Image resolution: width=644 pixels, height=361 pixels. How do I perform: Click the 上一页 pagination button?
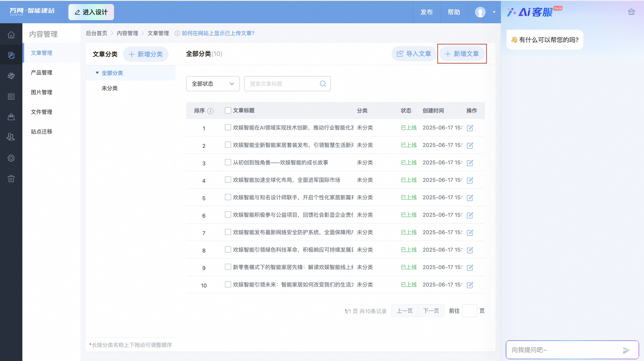click(x=405, y=311)
